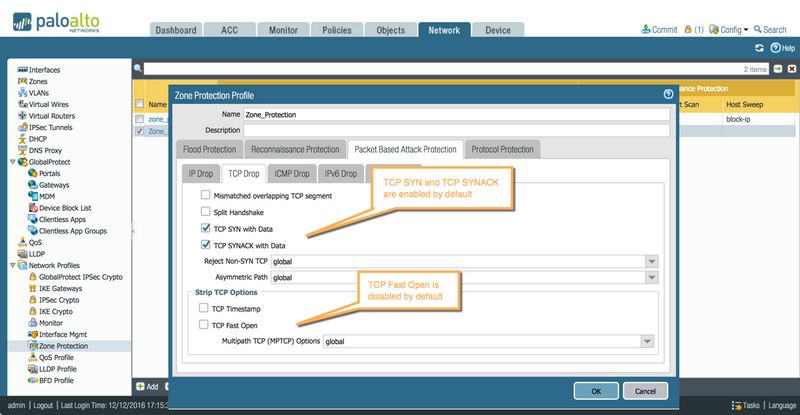
Task: Switch to the Dashboard tab
Action: tap(176, 30)
